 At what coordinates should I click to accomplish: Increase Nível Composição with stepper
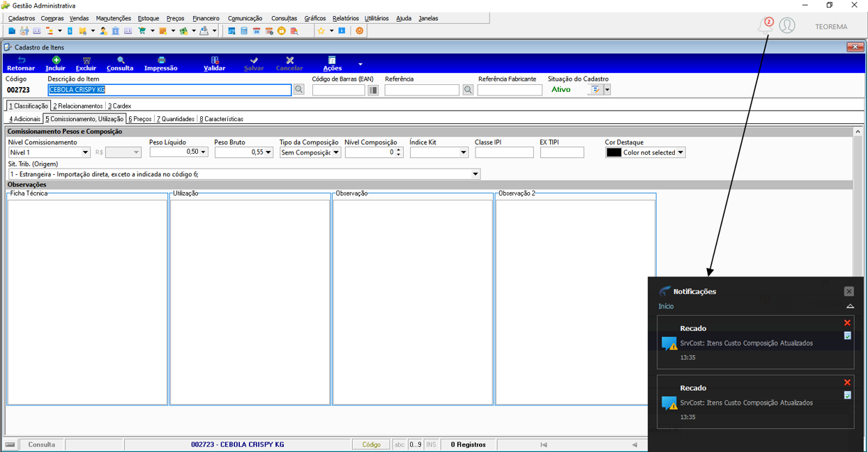click(x=399, y=150)
